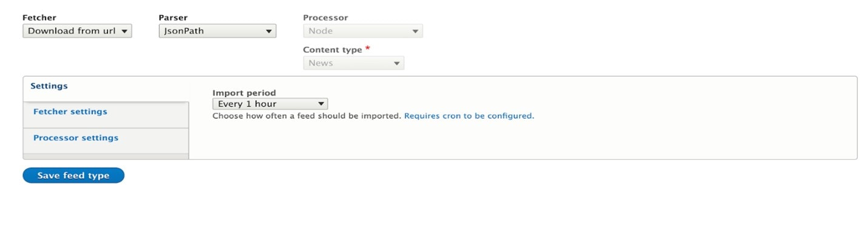Click the arrow icon on the Import period select
The width and height of the screenshot is (868, 238).
(x=321, y=104)
